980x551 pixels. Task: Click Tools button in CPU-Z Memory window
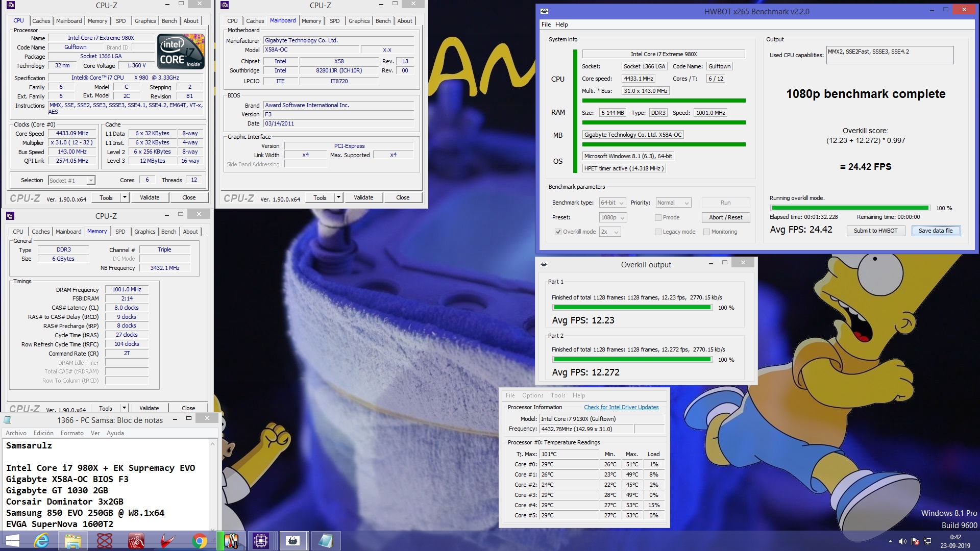tap(106, 408)
